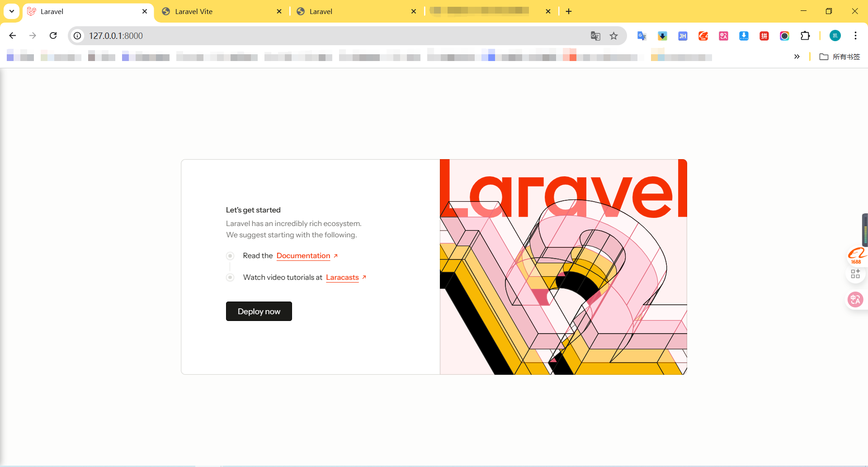
Task: Click the "Watch video tutorials at" text
Action: [283, 278]
